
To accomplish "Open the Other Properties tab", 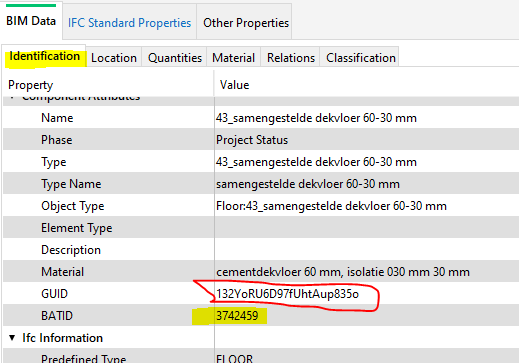I will click(246, 23).
